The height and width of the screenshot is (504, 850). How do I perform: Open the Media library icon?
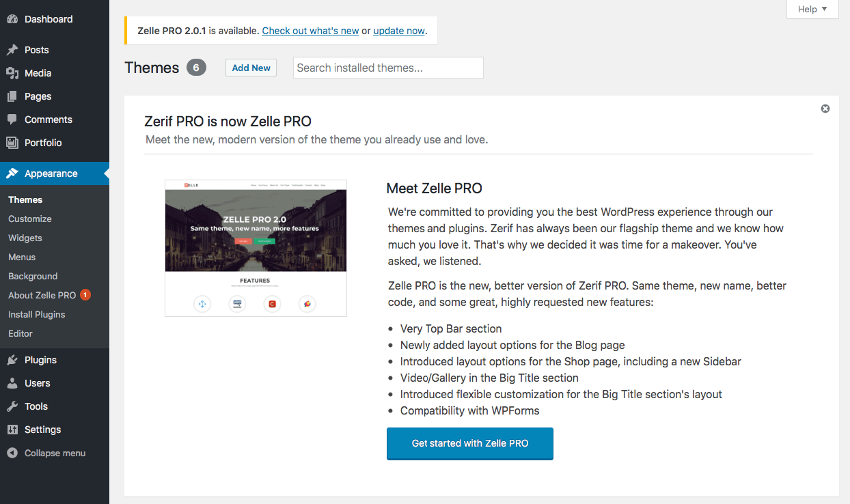point(12,73)
